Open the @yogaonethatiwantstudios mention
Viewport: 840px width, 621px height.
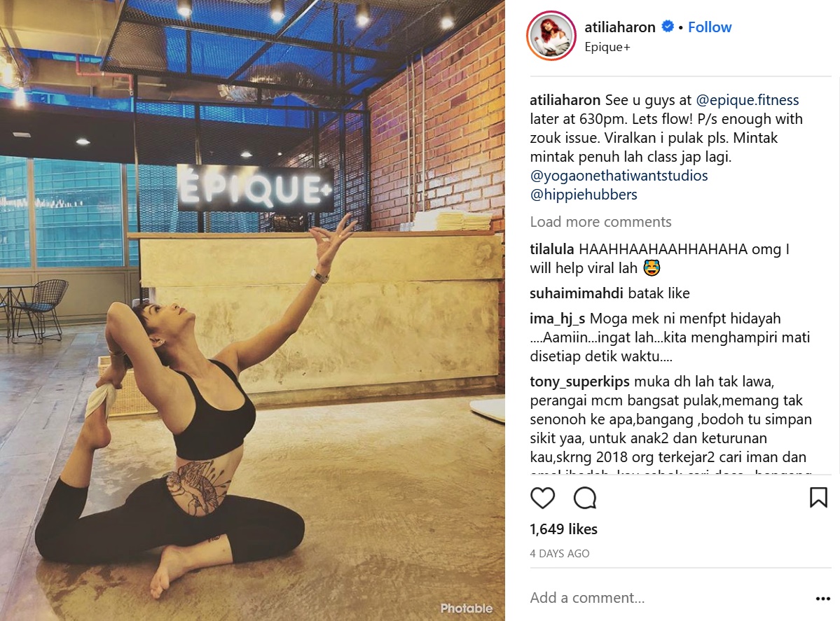click(619, 176)
